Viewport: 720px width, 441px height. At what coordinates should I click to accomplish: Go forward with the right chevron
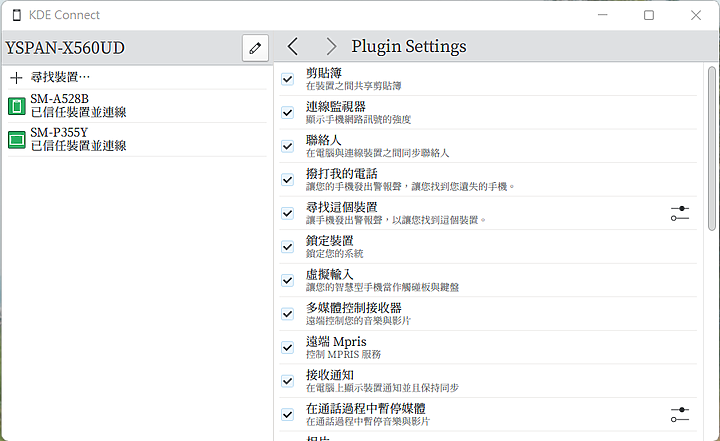coord(331,46)
